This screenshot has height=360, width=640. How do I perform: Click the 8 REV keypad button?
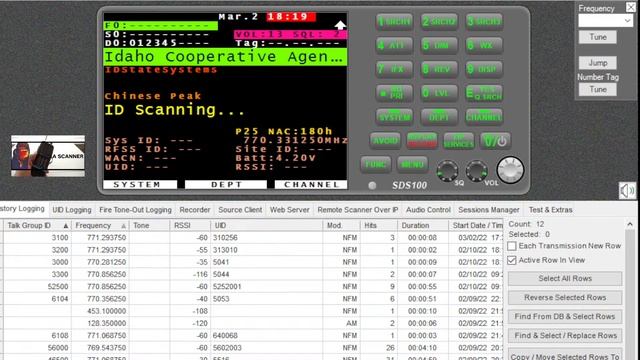(x=439, y=69)
